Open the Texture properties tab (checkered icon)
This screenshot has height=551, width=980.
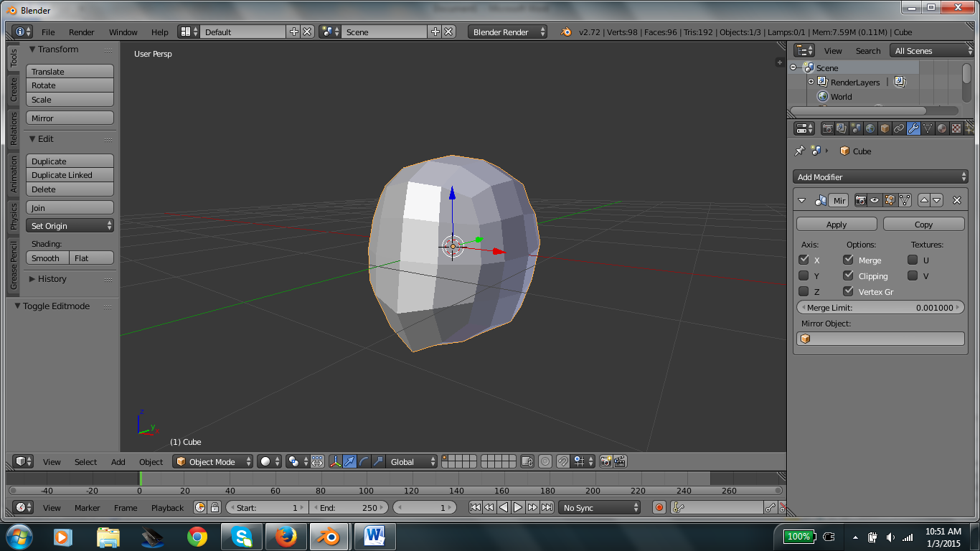coord(956,128)
